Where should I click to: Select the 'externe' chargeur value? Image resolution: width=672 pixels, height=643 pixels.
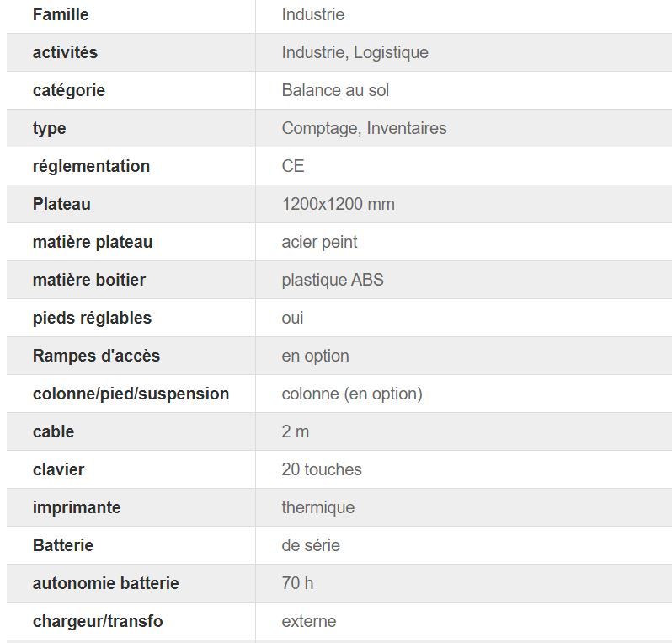click(308, 621)
